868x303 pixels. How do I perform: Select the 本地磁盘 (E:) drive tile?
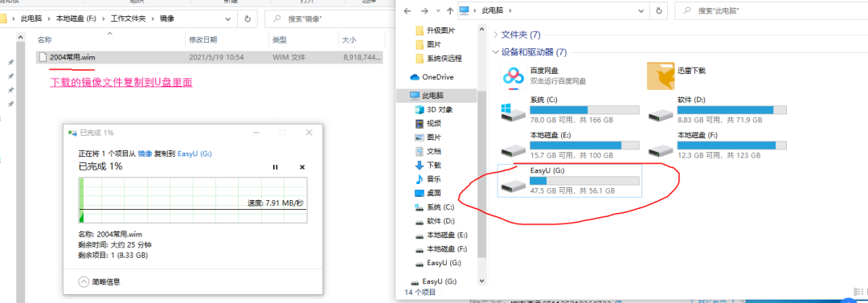click(x=570, y=145)
